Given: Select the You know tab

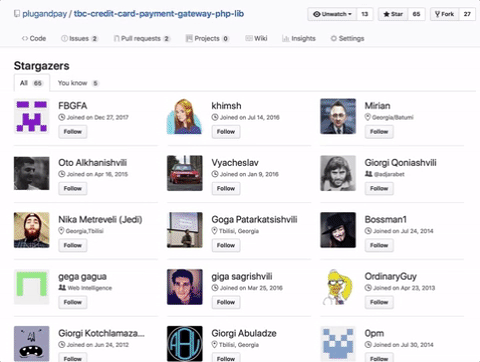Looking at the screenshot, I should [78, 83].
